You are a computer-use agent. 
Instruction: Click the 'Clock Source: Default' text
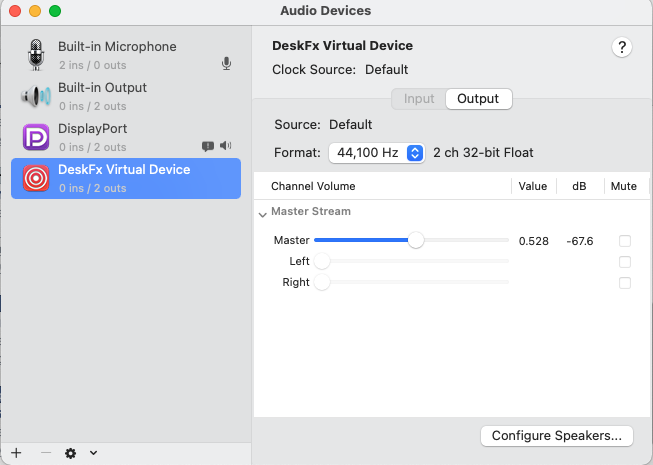point(340,70)
